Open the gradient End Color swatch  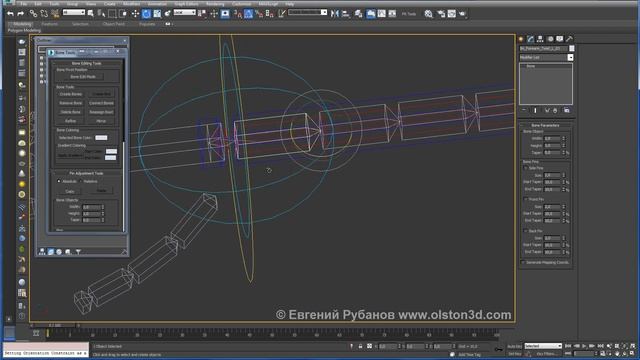pos(111,158)
